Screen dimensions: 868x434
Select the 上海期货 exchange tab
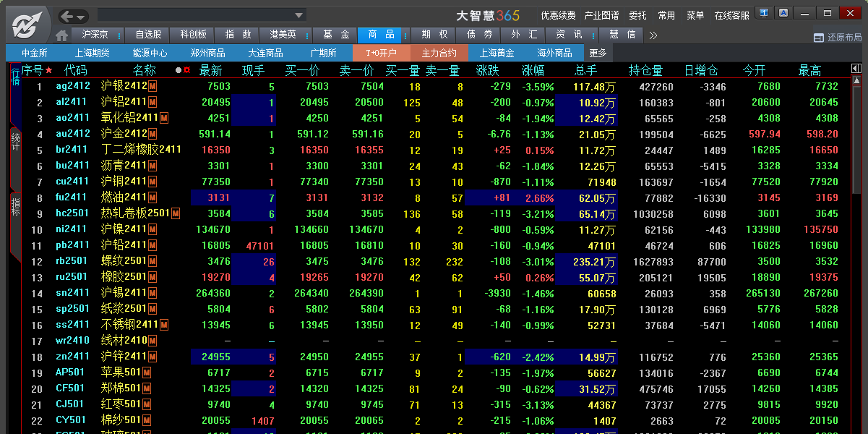[x=92, y=53]
